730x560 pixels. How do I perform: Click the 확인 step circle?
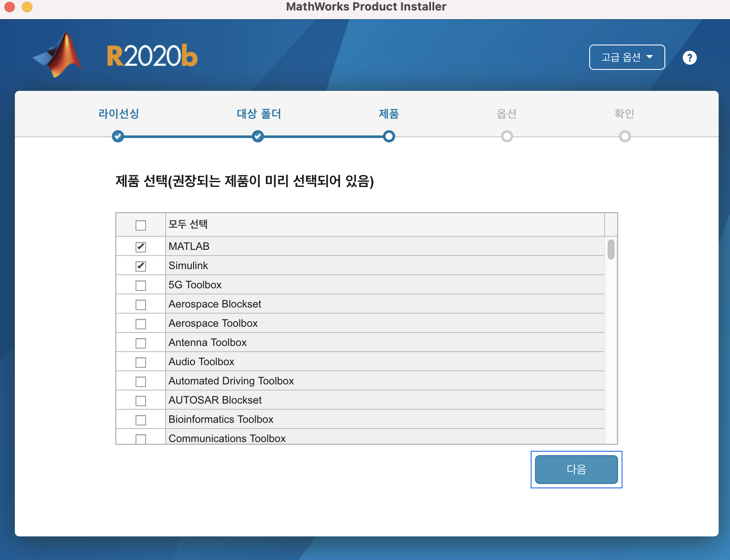click(625, 136)
